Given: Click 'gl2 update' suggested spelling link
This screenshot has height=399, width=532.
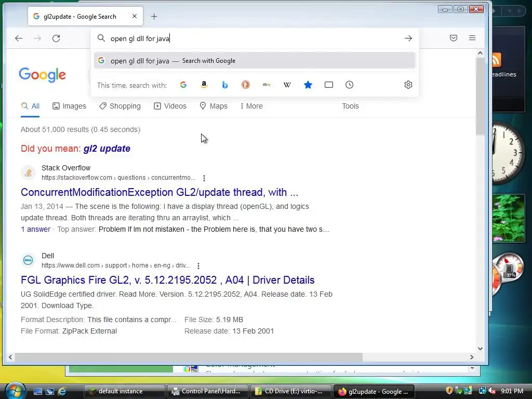Looking at the screenshot, I should pos(107,149).
